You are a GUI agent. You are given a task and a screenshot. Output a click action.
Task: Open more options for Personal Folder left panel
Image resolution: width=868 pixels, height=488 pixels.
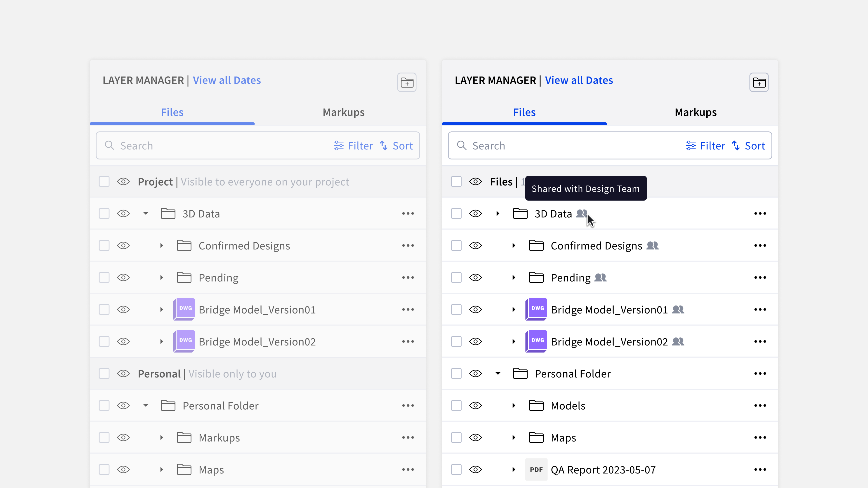(x=408, y=405)
